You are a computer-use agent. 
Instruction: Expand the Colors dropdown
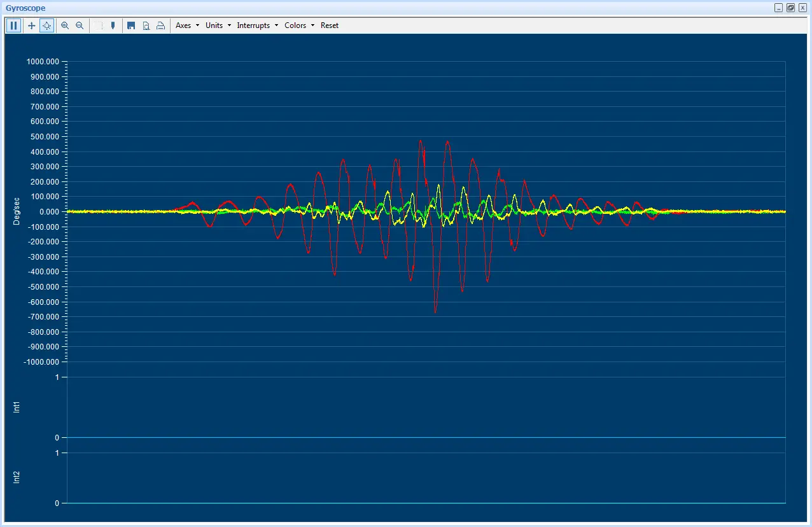(299, 25)
